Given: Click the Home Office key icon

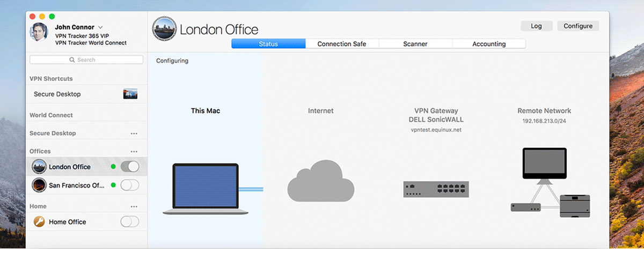Looking at the screenshot, I should pos(39,222).
